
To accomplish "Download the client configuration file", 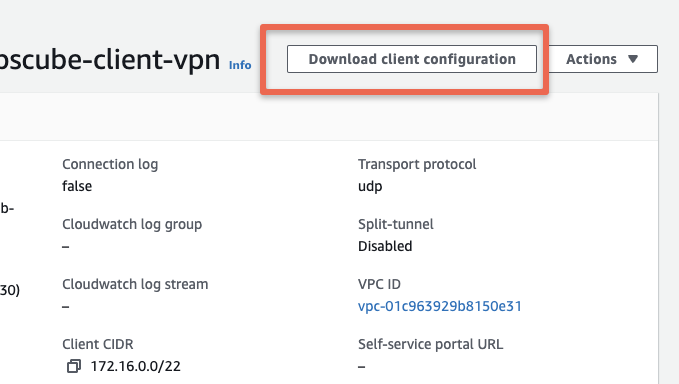I will coord(412,59).
